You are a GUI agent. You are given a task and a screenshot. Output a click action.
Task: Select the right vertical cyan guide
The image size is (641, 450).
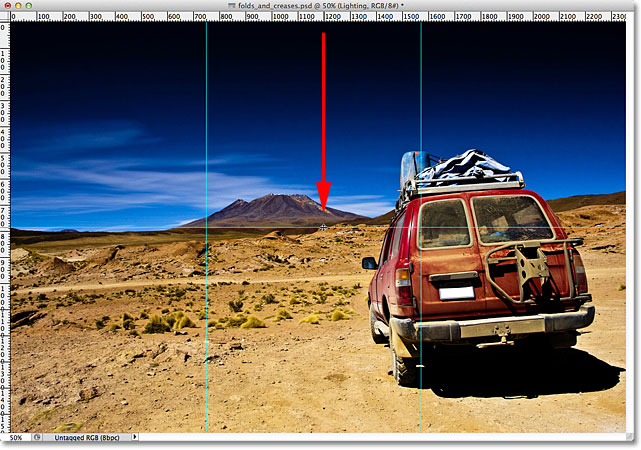click(x=421, y=227)
